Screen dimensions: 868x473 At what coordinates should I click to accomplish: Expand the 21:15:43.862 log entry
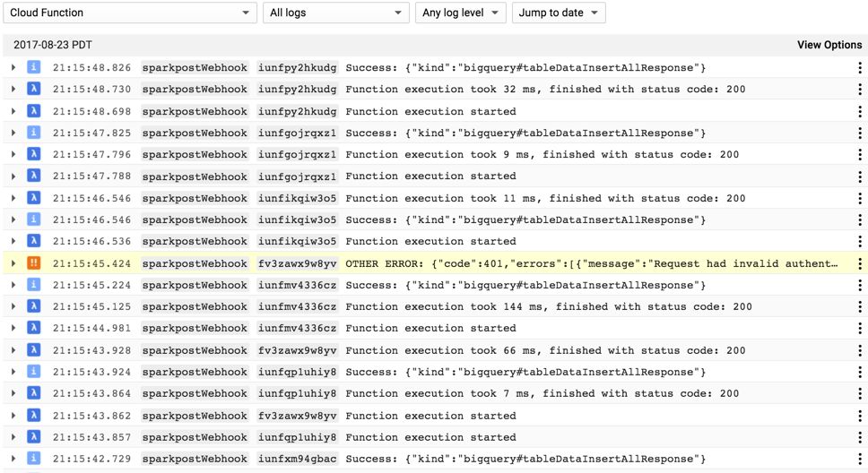click(x=13, y=416)
